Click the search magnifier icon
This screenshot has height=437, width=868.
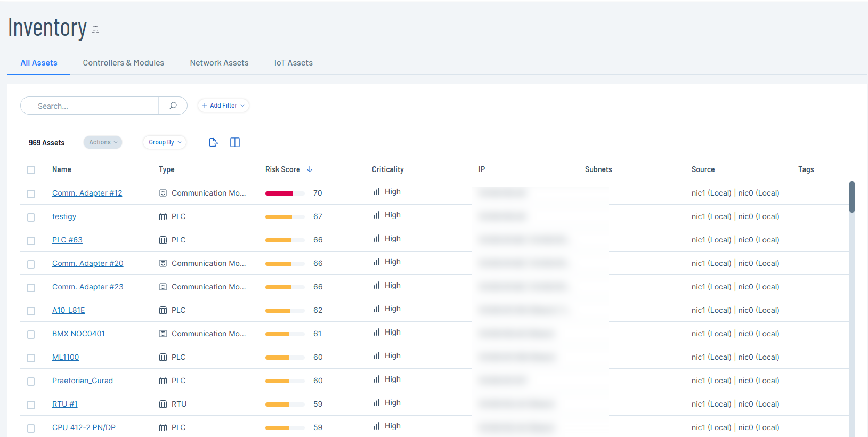click(x=173, y=106)
